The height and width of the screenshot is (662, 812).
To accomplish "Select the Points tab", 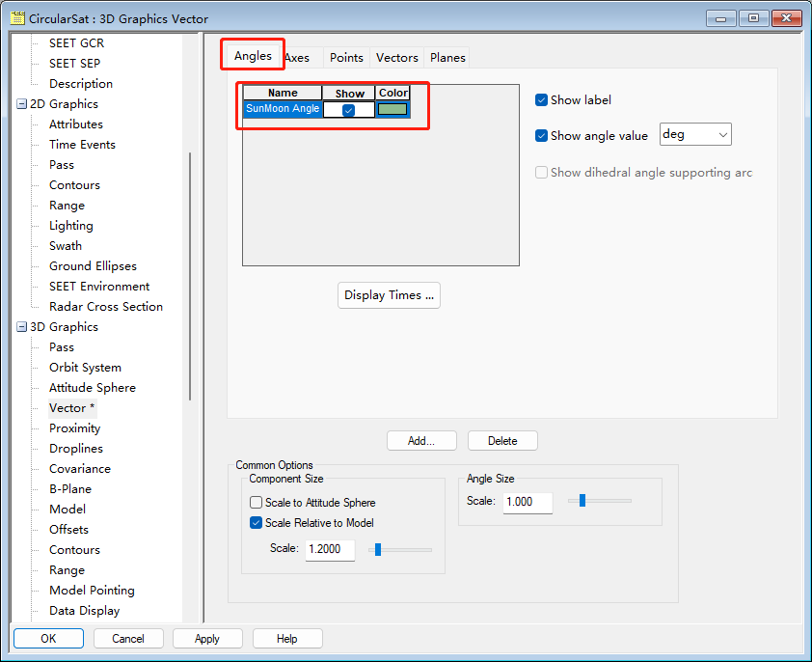I will click(346, 57).
